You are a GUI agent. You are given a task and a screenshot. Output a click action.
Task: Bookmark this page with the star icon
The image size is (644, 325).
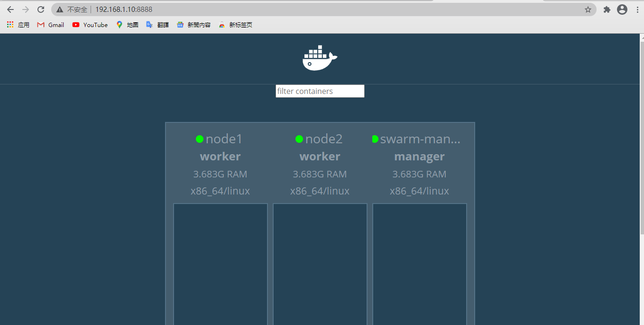click(x=588, y=9)
